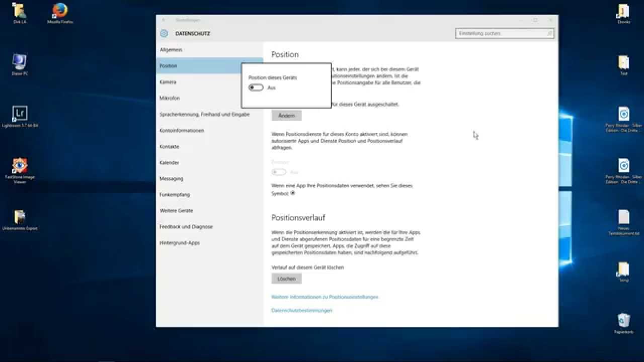Open the Datenschutzbestimmungen link
The height and width of the screenshot is (362, 644).
pyautogui.click(x=301, y=311)
